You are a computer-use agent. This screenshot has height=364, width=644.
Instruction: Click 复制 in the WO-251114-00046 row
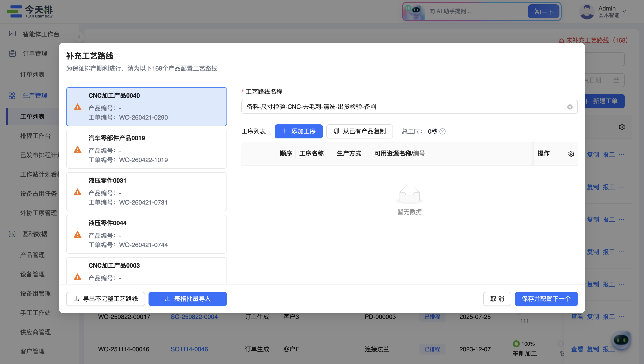tap(593, 349)
